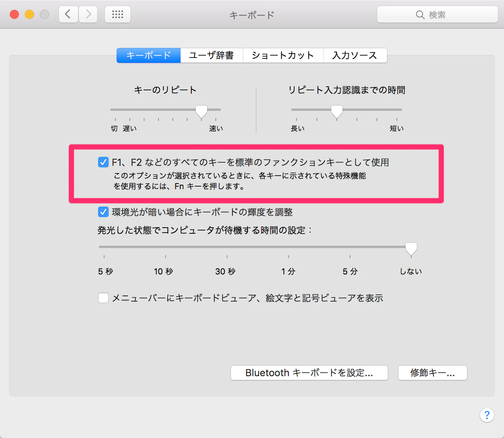Disable 環境光が暗い場合 keyboard brightness adjustment
Screen dimensions: 504x438
coord(103,212)
